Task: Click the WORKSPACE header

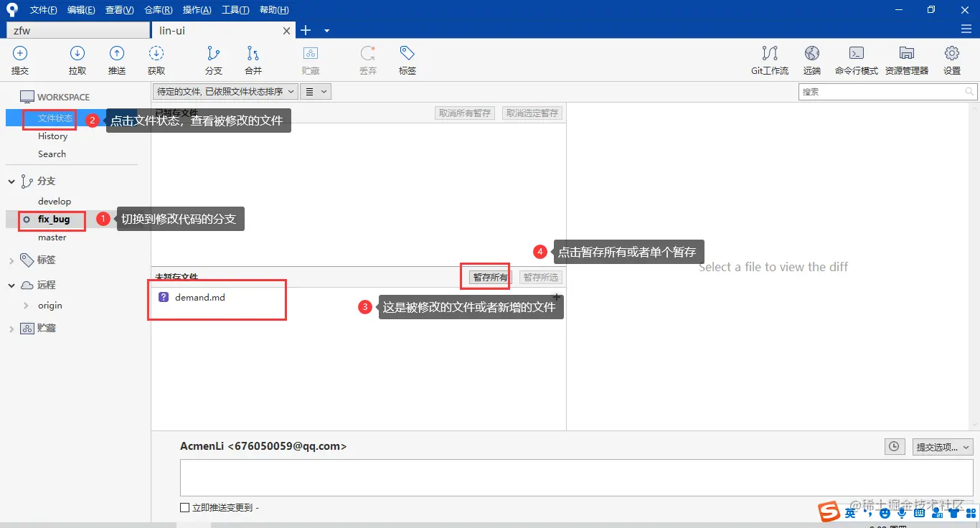Action: (x=63, y=97)
